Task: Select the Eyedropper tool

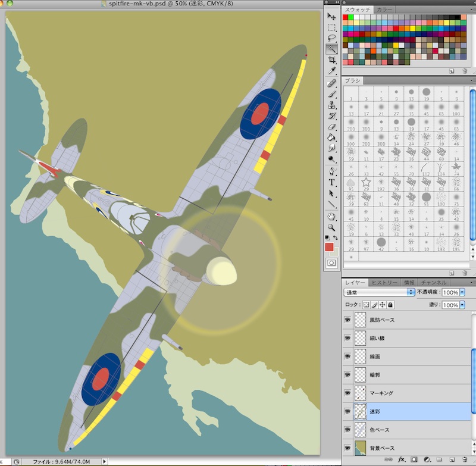Action: coord(331,71)
